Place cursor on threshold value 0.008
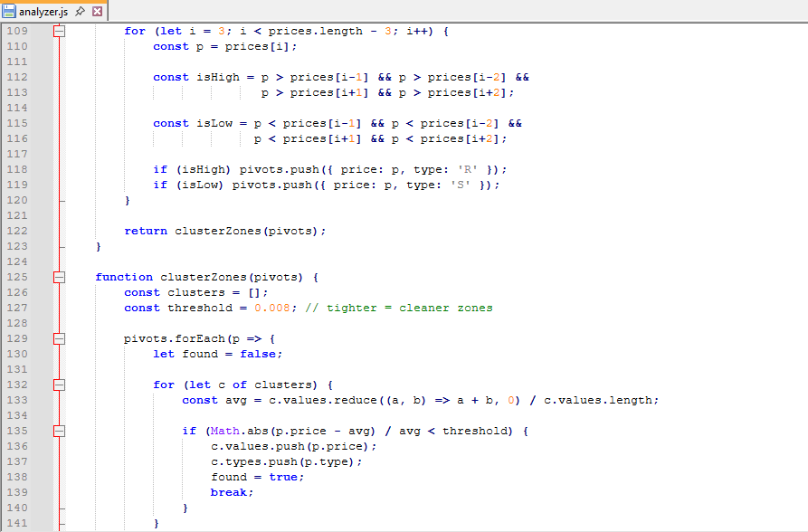Screen dimensions: 808x532 tap(272, 308)
